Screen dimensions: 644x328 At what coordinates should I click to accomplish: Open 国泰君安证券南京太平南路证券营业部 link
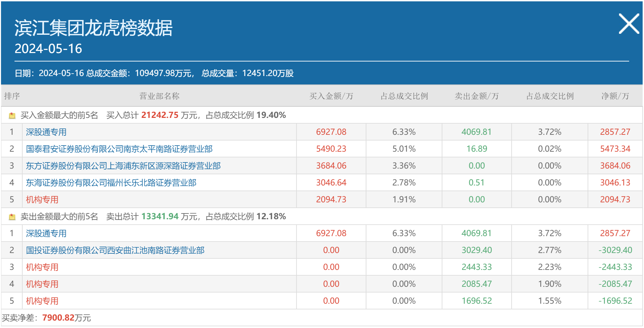point(119,149)
